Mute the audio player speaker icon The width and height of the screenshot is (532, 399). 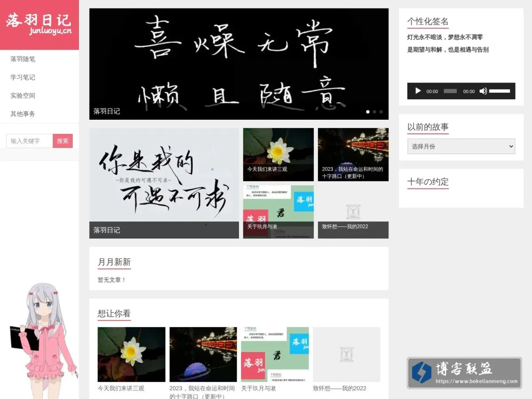(x=483, y=91)
